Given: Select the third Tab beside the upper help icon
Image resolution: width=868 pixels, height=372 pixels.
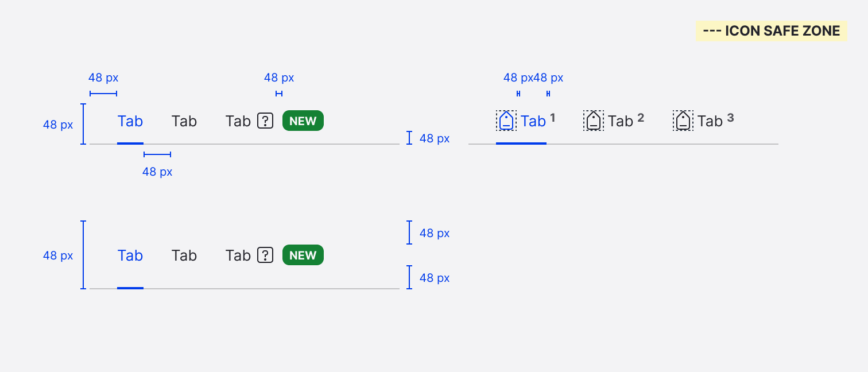Looking at the screenshot, I should point(238,121).
